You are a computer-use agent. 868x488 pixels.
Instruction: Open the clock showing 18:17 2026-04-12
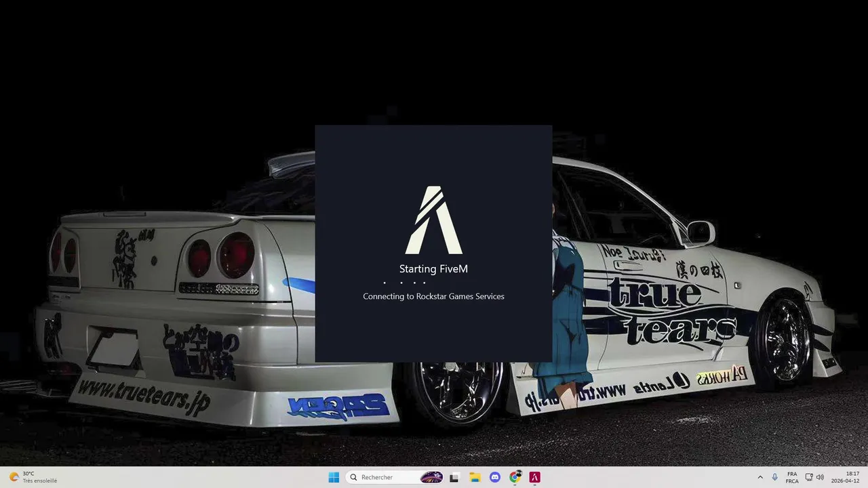(846, 477)
